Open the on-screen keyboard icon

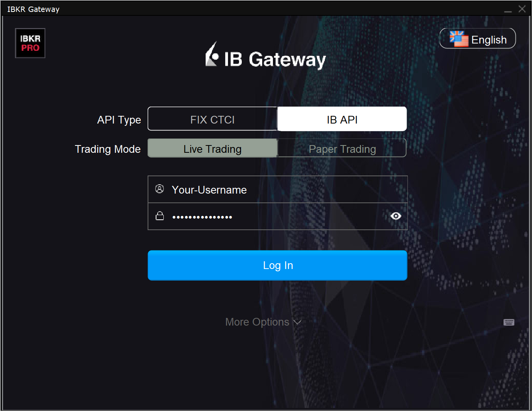(x=509, y=322)
